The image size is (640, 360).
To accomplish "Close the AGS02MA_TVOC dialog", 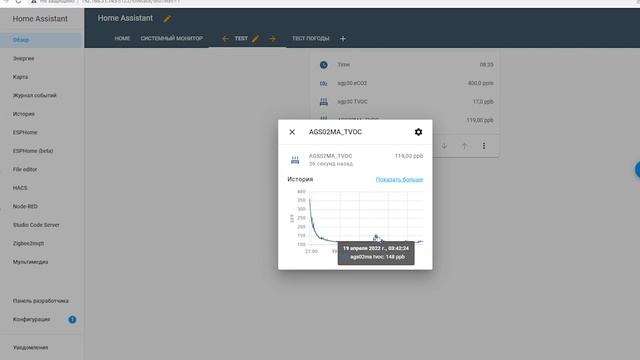I will pyautogui.click(x=292, y=132).
